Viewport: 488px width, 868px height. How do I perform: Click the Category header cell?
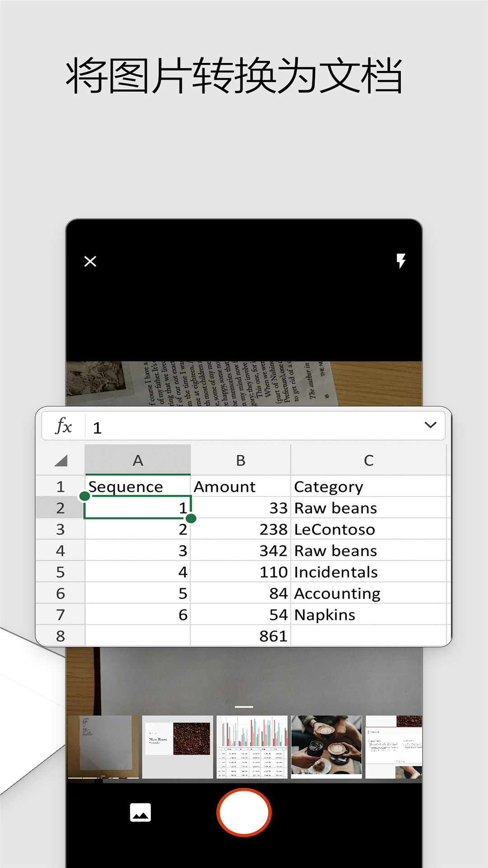point(368,487)
